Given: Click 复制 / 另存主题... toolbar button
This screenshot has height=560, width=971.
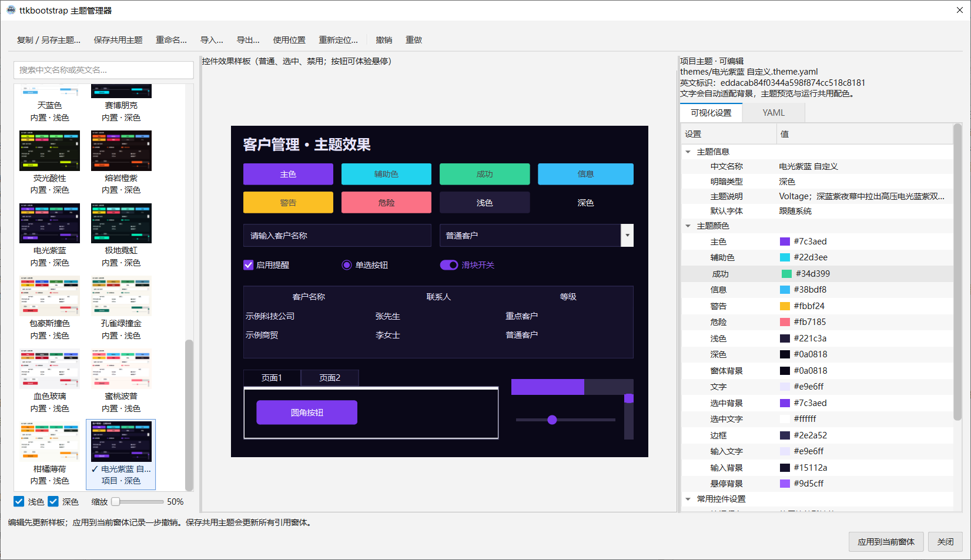Looking at the screenshot, I should [49, 40].
